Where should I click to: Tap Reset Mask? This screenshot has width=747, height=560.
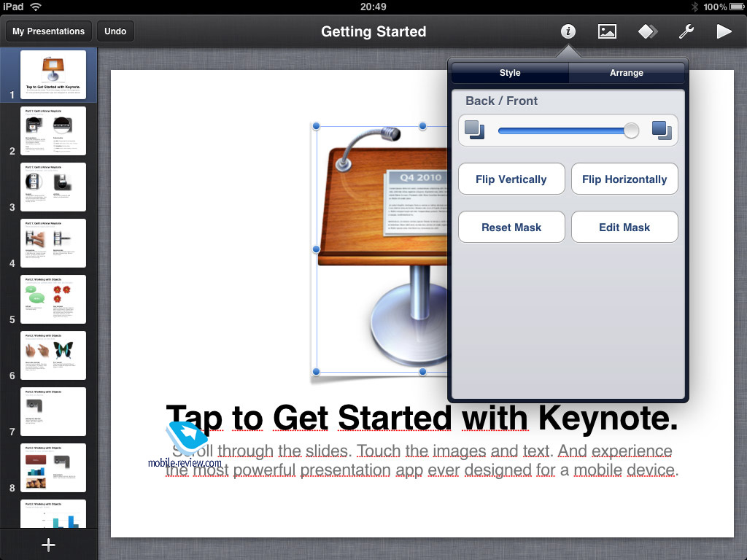point(511,227)
